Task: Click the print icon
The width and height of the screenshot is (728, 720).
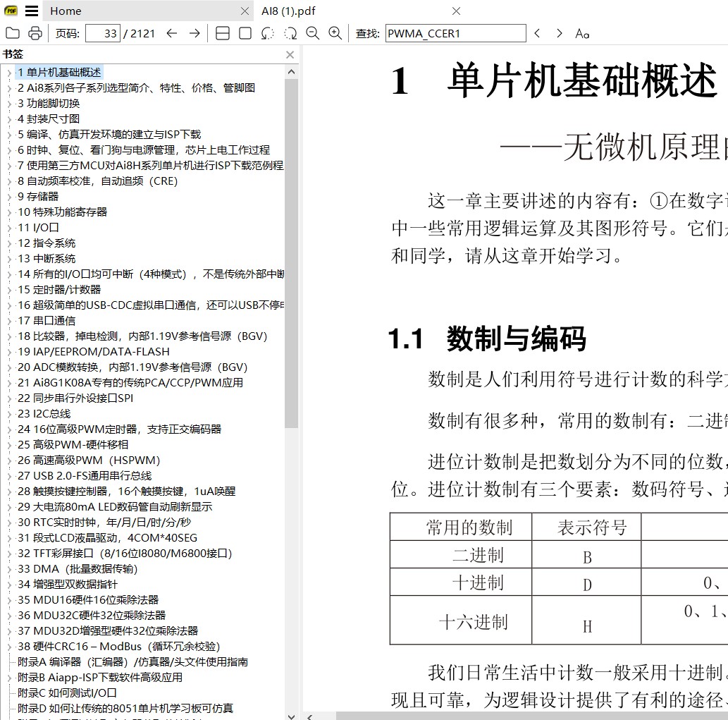Action: pyautogui.click(x=35, y=33)
